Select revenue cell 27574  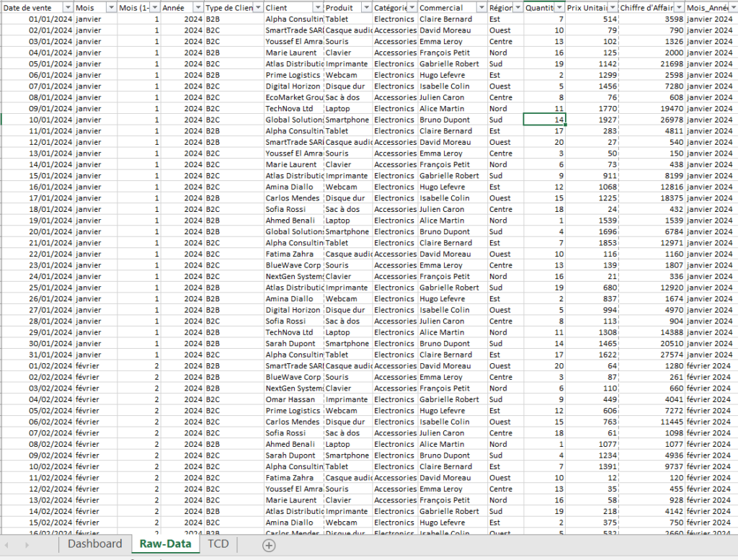(652, 355)
